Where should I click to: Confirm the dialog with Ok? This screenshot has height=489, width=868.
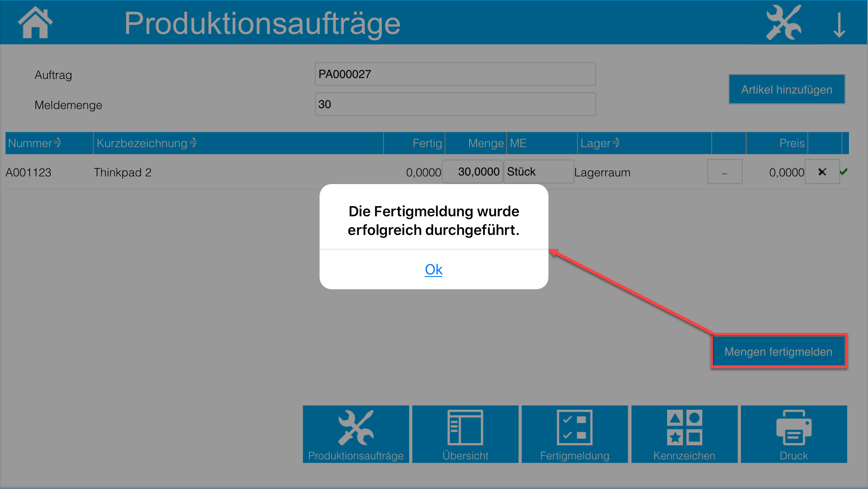pyautogui.click(x=434, y=269)
